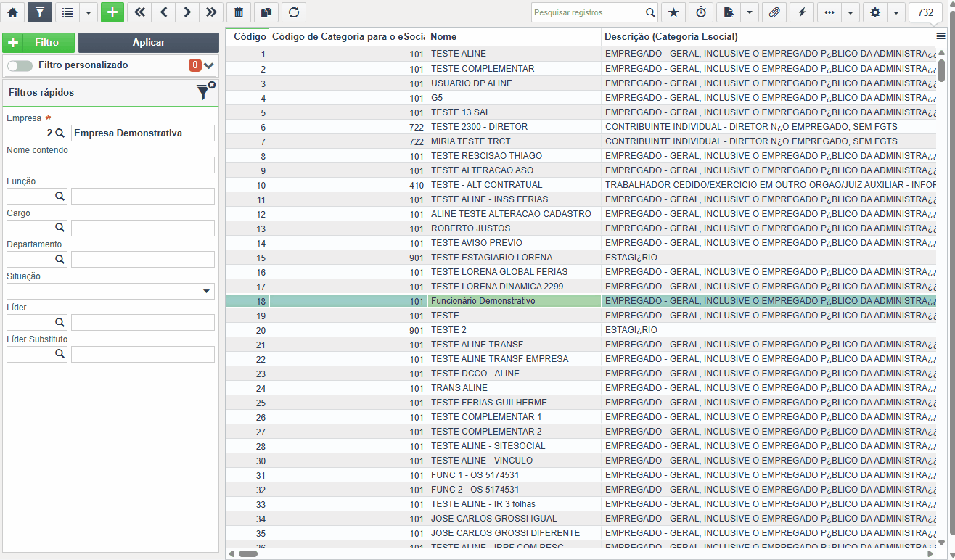Viewport: 955px width, 560px height.
Task: Select row Funcionário Demonstrativo
Action: (x=581, y=301)
